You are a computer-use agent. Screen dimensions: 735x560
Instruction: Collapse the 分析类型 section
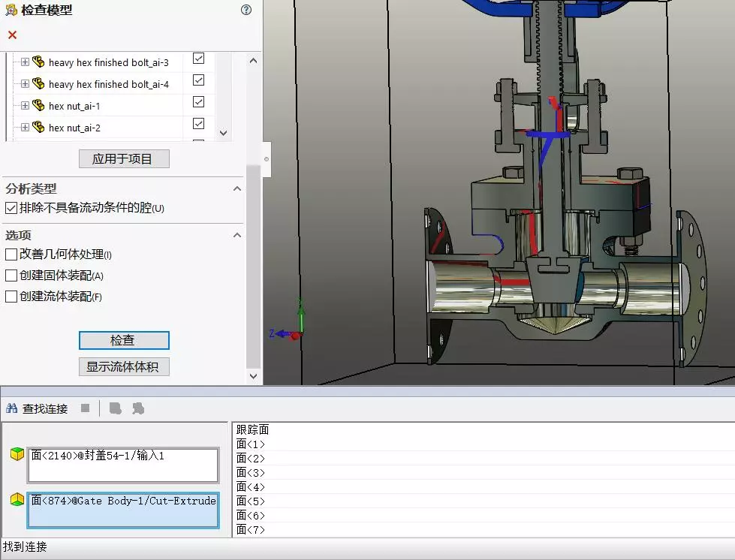[237, 189]
